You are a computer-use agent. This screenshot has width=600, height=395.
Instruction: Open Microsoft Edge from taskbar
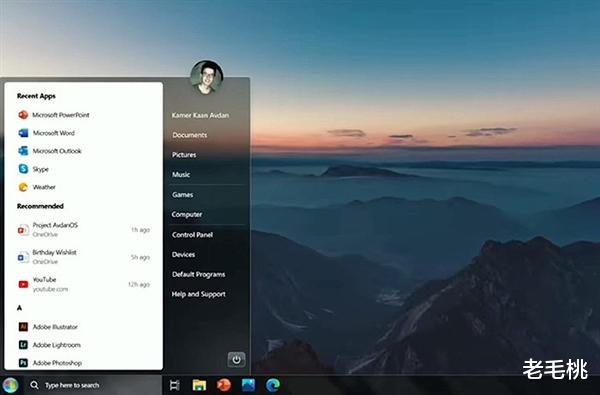click(273, 385)
